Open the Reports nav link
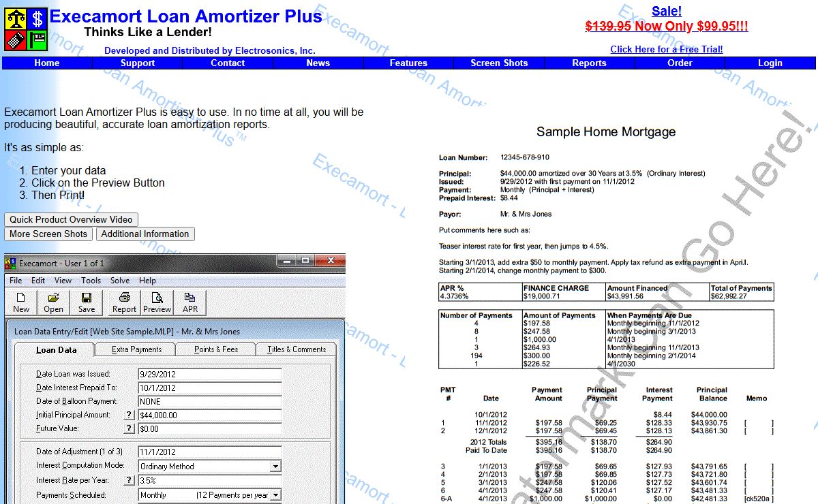 click(x=590, y=63)
